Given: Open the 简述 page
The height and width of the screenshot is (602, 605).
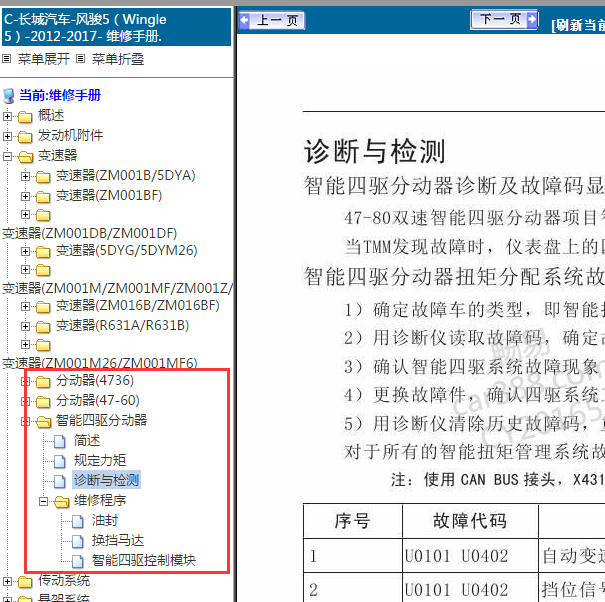Looking at the screenshot, I should point(87,441).
